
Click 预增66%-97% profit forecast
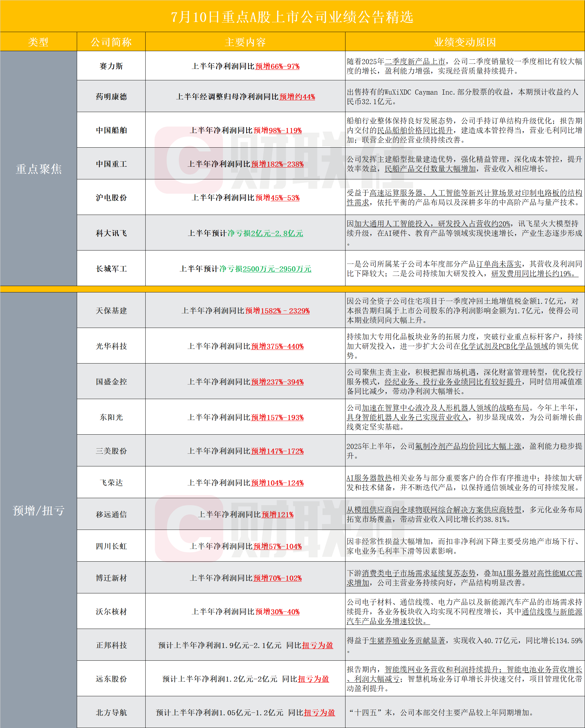pyautogui.click(x=277, y=66)
